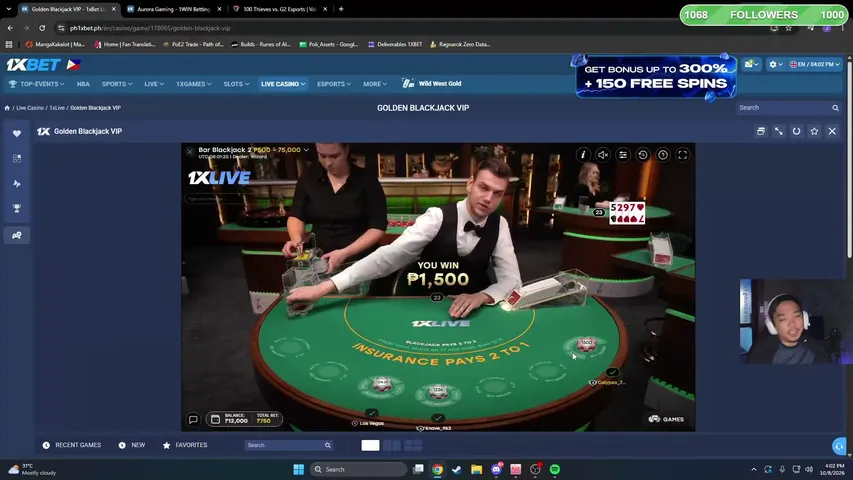Image resolution: width=853 pixels, height=480 pixels.
Task: Open NEW games tab
Action: click(132, 445)
